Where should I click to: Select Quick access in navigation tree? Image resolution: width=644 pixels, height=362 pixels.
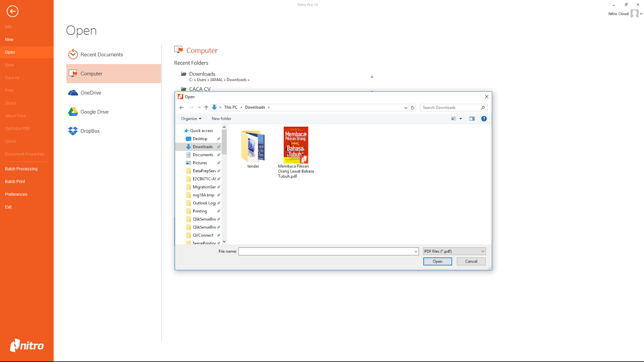coord(198,131)
